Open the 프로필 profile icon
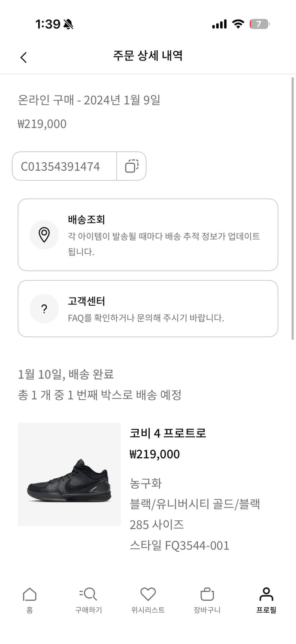The width and height of the screenshot is (296, 644). coord(266,594)
